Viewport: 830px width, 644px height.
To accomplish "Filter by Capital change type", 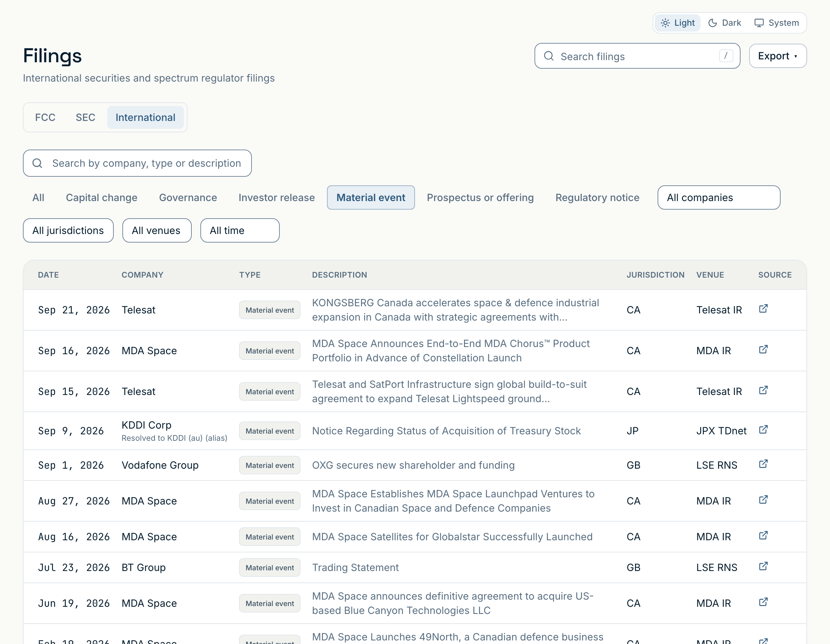I will click(x=102, y=198).
